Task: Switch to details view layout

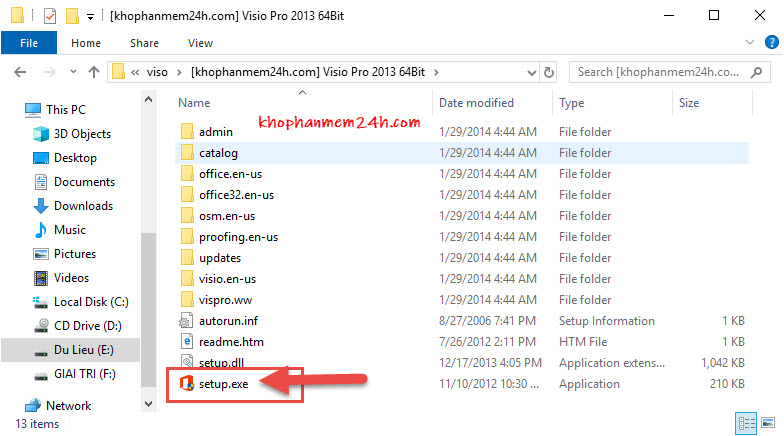Action: 746,422
